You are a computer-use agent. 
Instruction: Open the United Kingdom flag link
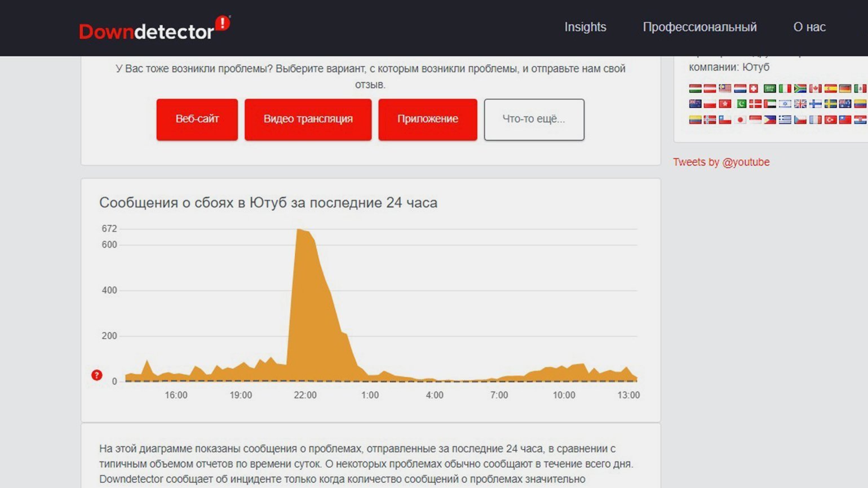tap(800, 104)
